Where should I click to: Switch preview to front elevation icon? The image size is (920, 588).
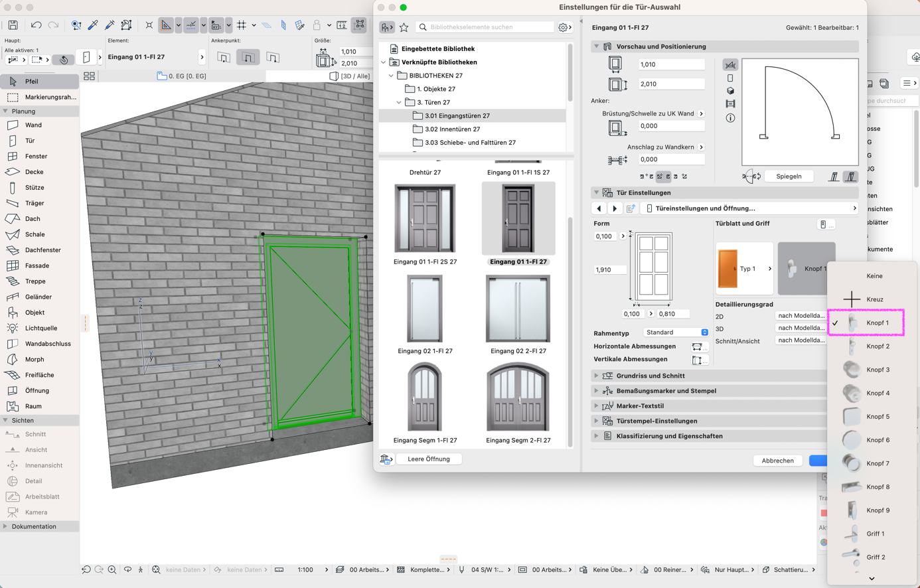tap(730, 78)
